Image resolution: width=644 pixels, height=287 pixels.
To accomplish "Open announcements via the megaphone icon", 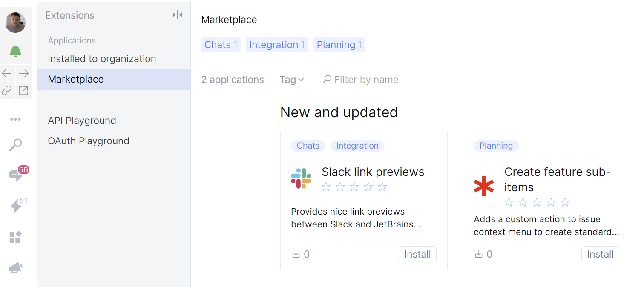I will click(16, 267).
